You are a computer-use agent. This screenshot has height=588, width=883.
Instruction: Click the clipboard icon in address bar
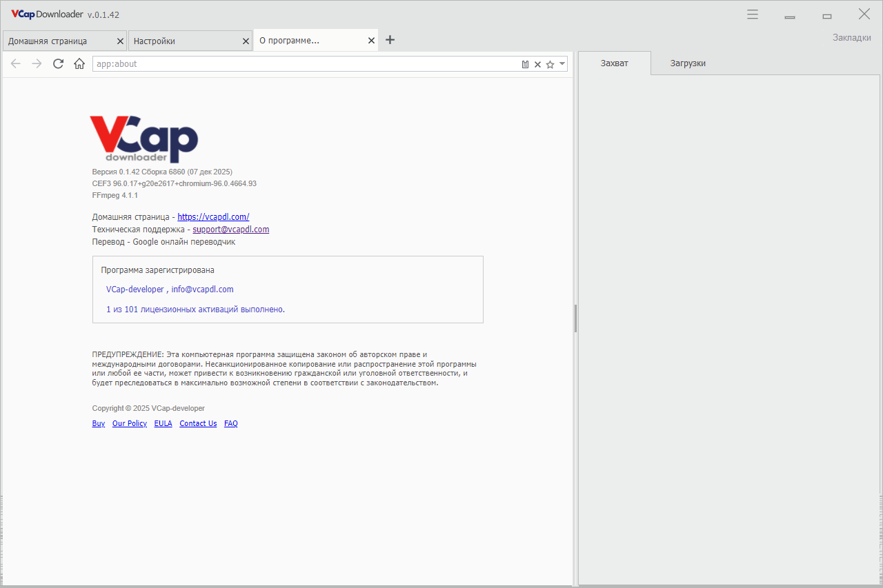click(525, 64)
